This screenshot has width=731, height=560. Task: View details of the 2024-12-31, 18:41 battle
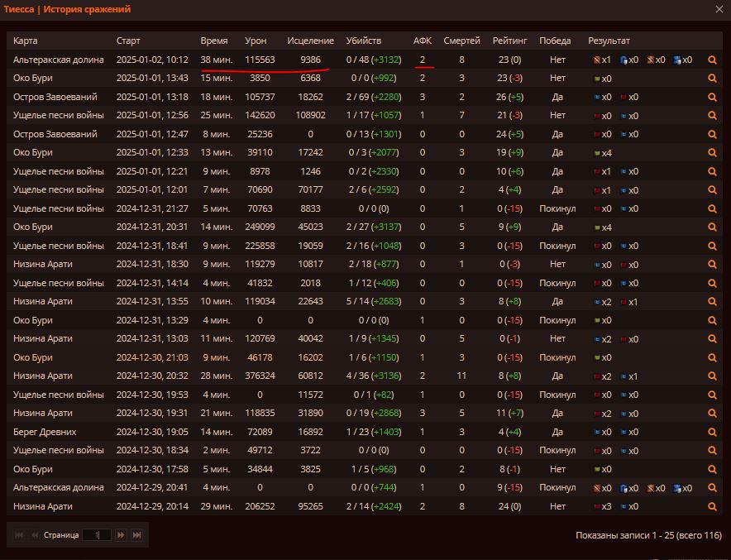[x=712, y=246]
